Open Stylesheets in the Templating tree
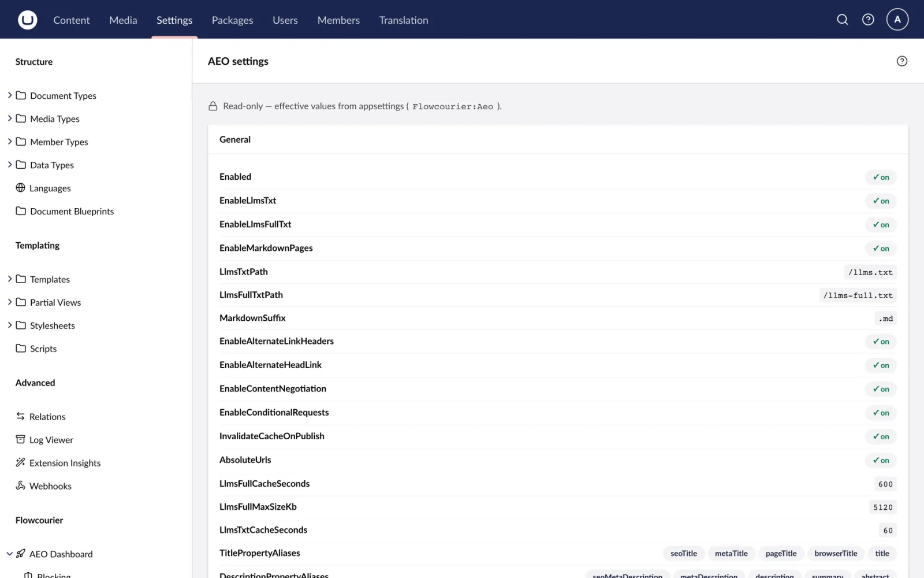 pos(53,325)
